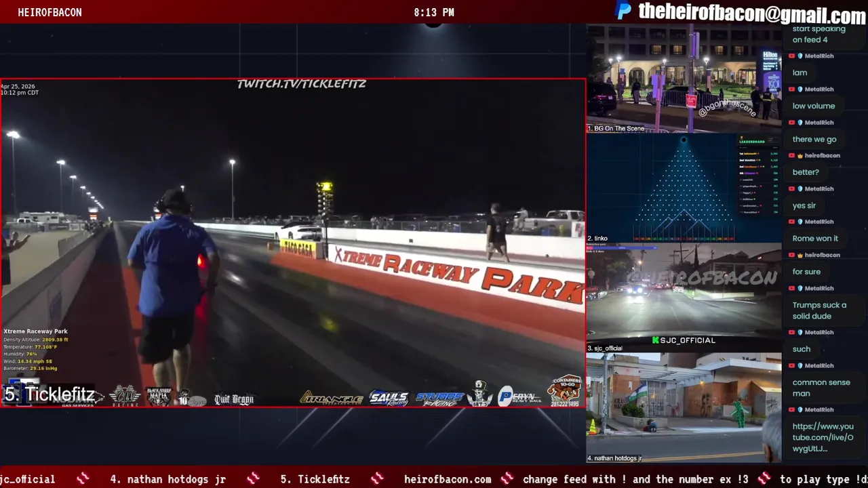Click the Wind '14.34 mph SE' reading
868x488 pixels.
point(35,361)
